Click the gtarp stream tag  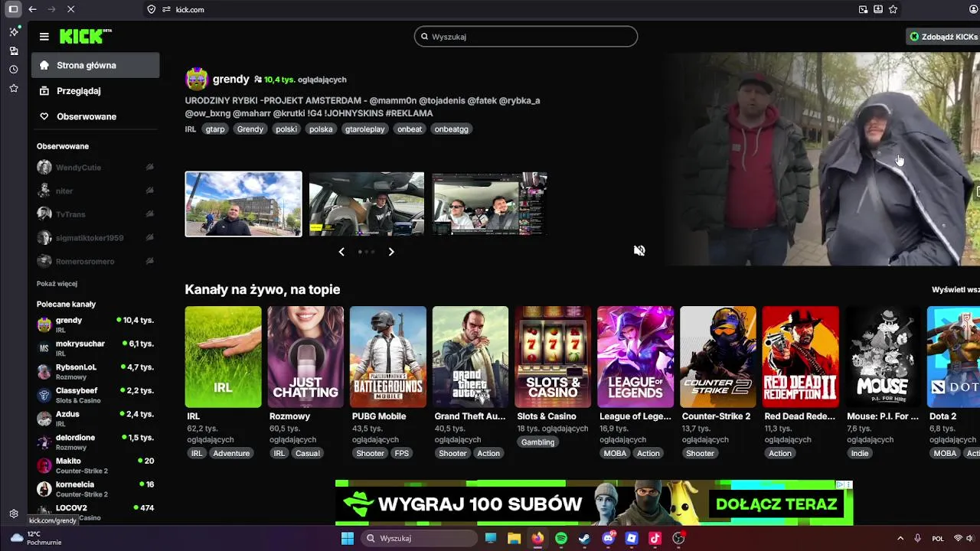(x=215, y=129)
